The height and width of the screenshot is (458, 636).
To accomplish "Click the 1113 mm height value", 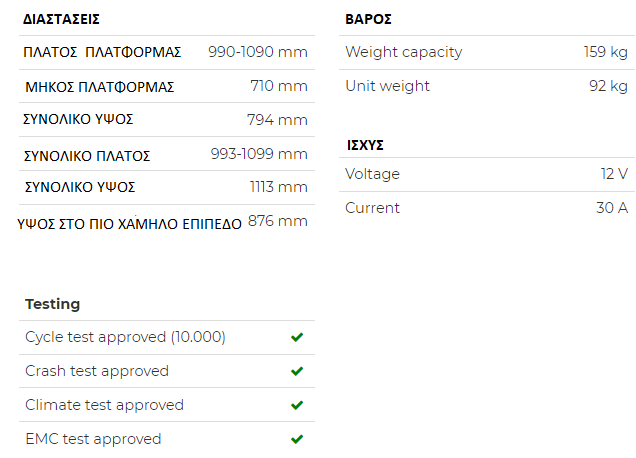I will coord(278,186).
